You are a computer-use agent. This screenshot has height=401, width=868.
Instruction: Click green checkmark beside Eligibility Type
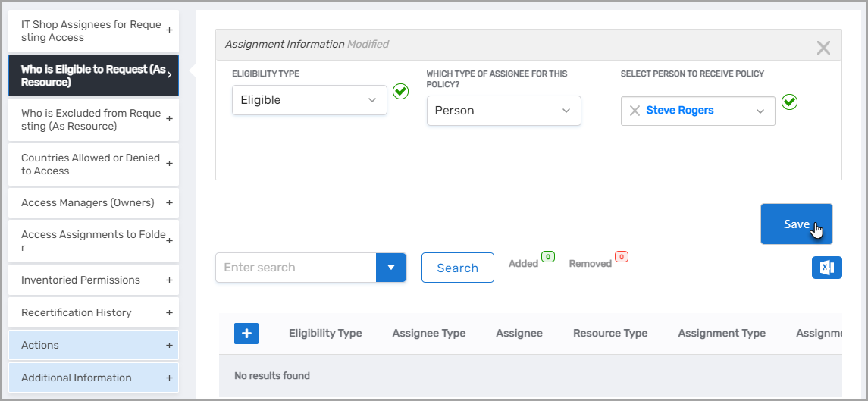pos(400,92)
